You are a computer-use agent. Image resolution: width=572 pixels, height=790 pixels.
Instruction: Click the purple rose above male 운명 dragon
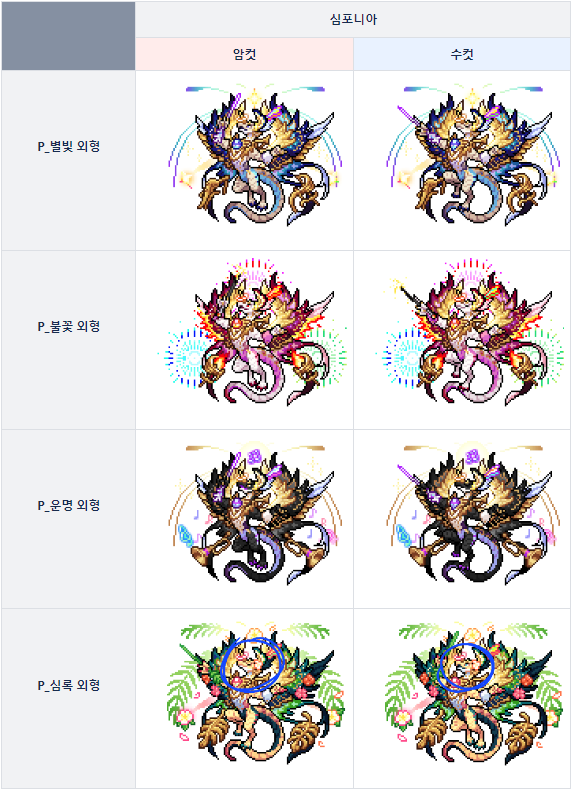click(x=473, y=456)
